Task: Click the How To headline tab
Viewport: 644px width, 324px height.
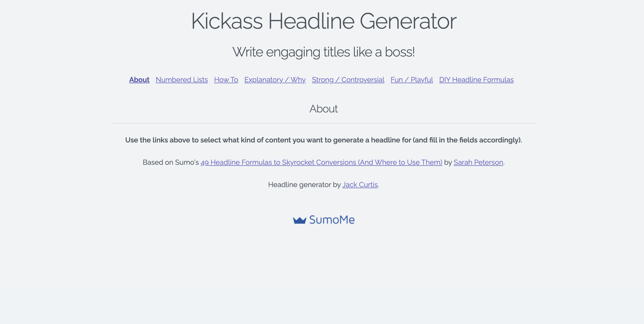Action: point(226,80)
